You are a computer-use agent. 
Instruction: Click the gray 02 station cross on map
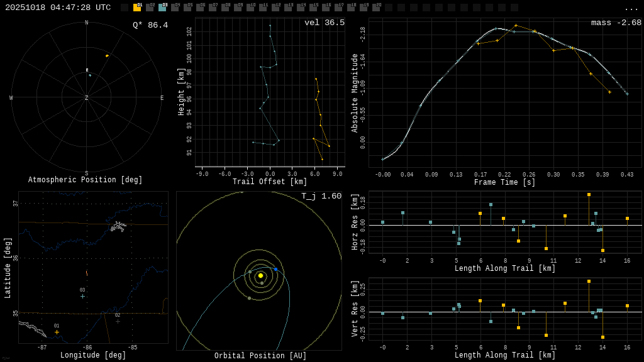click(x=118, y=321)
